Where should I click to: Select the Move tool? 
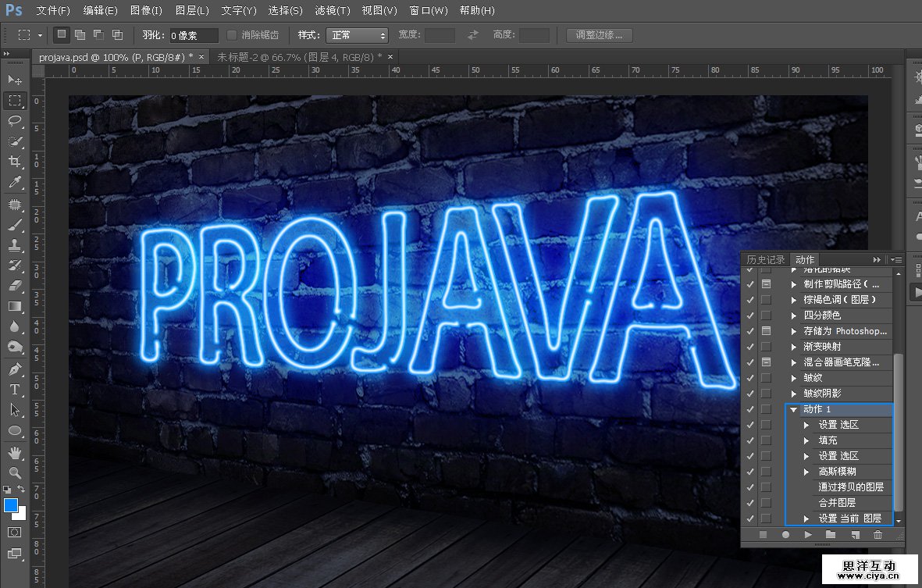click(15, 80)
